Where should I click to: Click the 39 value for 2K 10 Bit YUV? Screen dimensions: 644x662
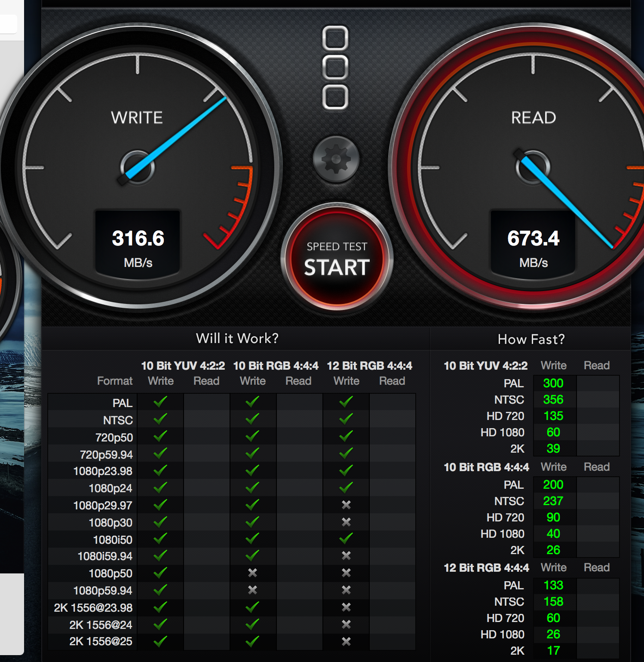pos(553,448)
